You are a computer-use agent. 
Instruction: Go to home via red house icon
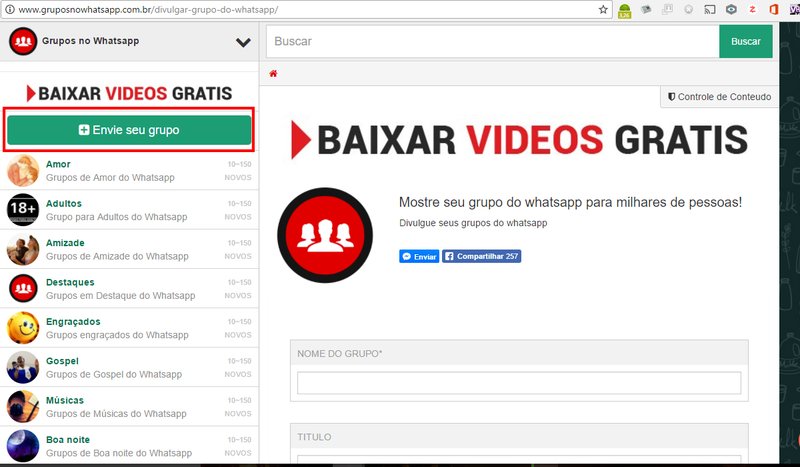tap(273, 73)
